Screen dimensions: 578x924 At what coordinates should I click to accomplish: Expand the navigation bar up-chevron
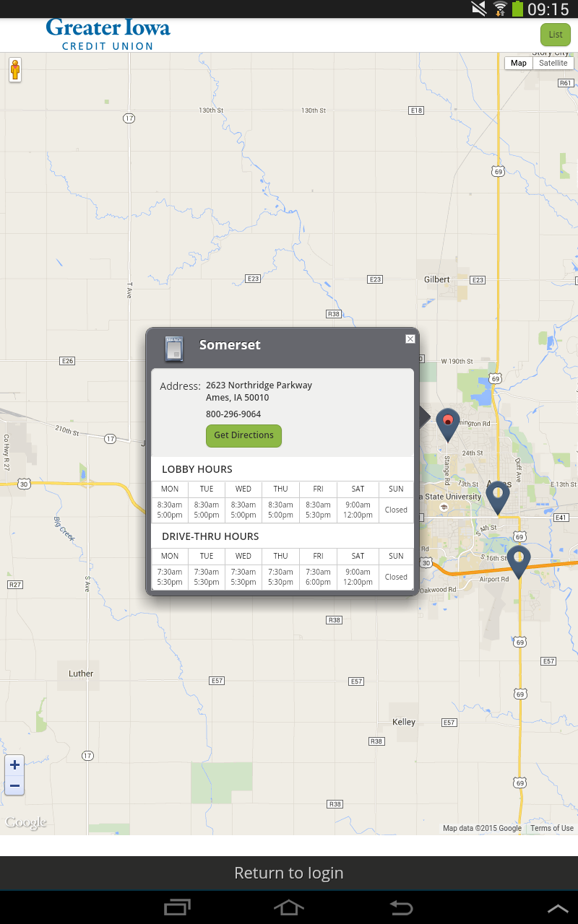pos(558,909)
